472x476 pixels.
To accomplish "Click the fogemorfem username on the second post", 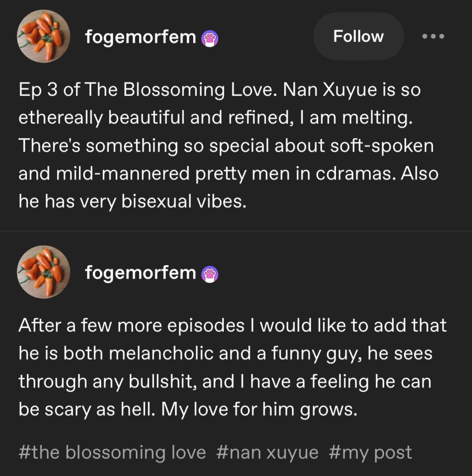I will point(140,273).
